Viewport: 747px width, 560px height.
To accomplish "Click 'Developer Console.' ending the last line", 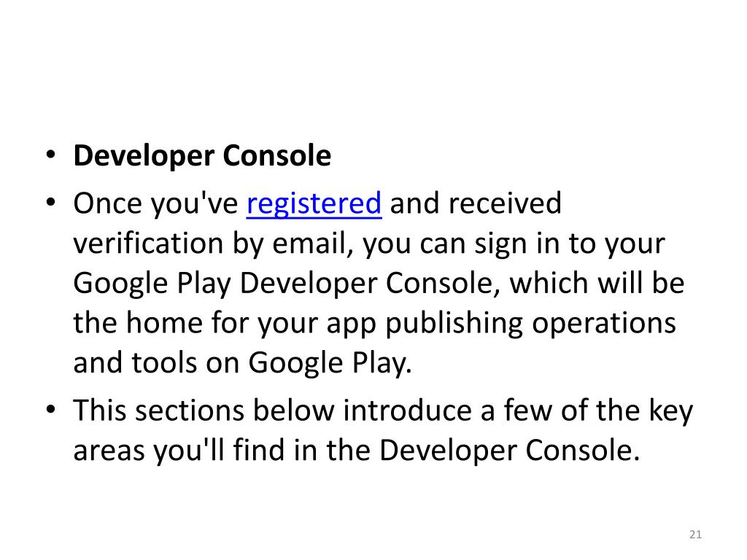I will click(x=509, y=451).
